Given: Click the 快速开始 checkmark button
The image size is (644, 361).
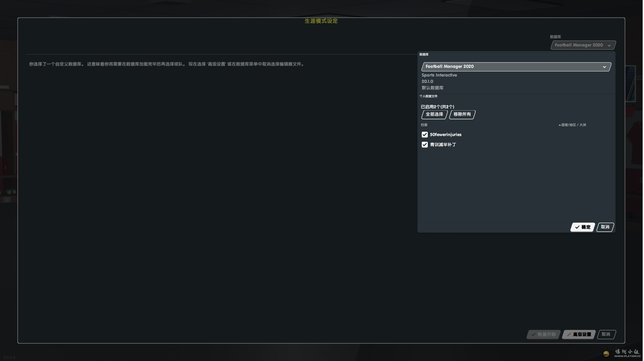Looking at the screenshot, I should (x=544, y=335).
